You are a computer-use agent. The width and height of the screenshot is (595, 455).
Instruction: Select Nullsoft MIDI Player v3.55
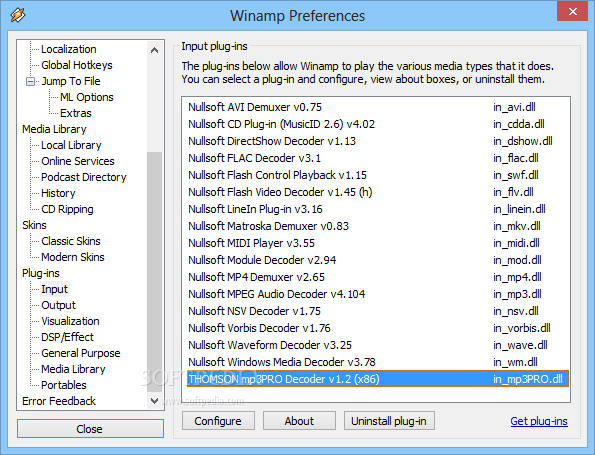pyautogui.click(x=378, y=243)
